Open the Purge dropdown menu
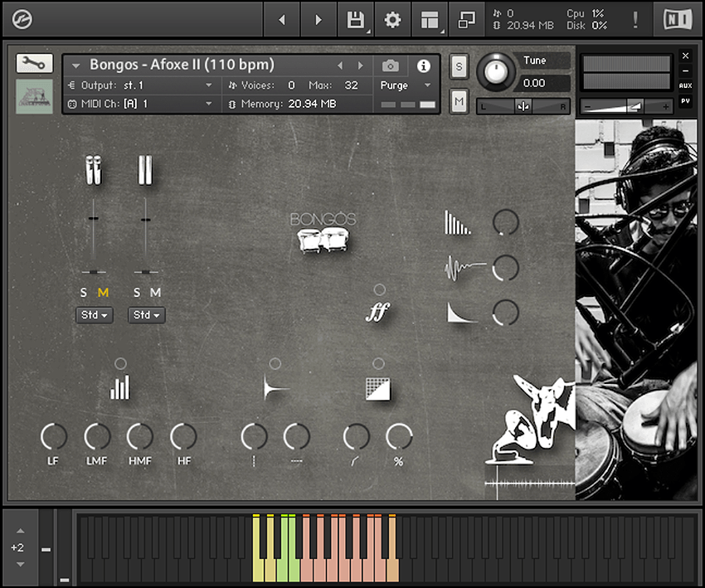 [406, 85]
